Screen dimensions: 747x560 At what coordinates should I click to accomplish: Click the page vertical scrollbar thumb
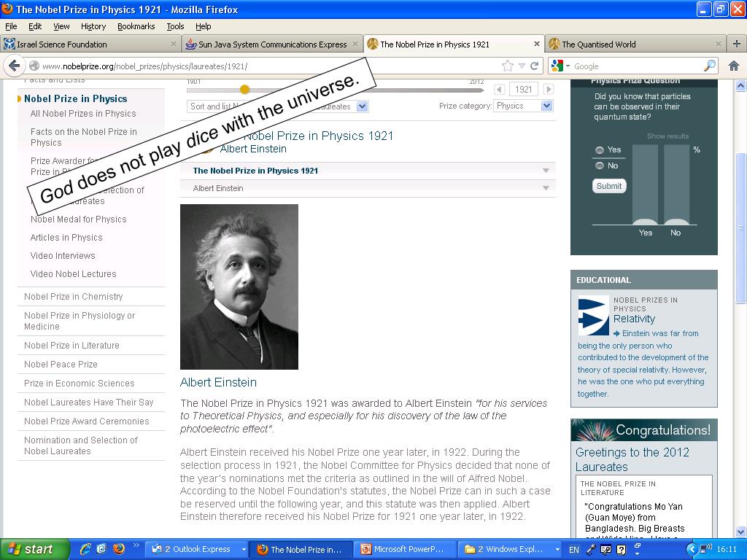(x=741, y=227)
